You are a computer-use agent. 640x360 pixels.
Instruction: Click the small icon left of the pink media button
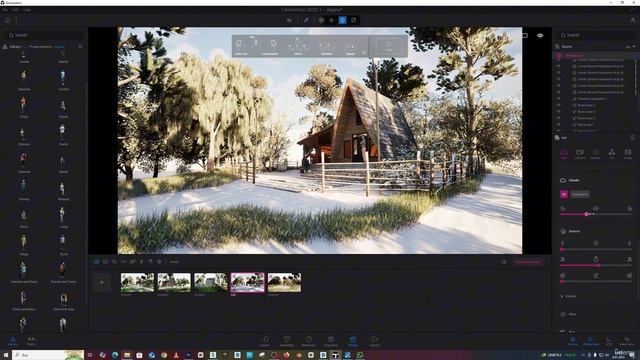(x=503, y=262)
